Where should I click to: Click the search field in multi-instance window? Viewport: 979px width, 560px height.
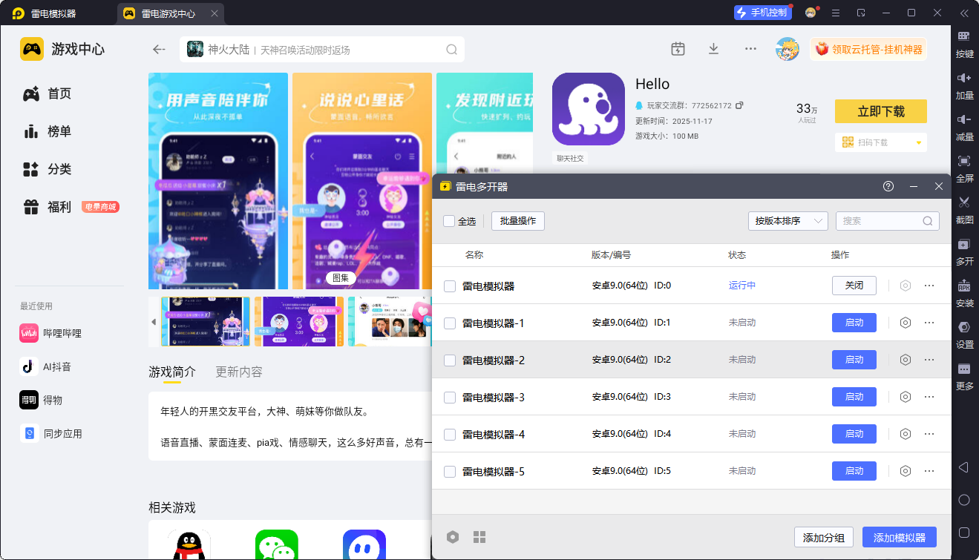click(x=880, y=221)
